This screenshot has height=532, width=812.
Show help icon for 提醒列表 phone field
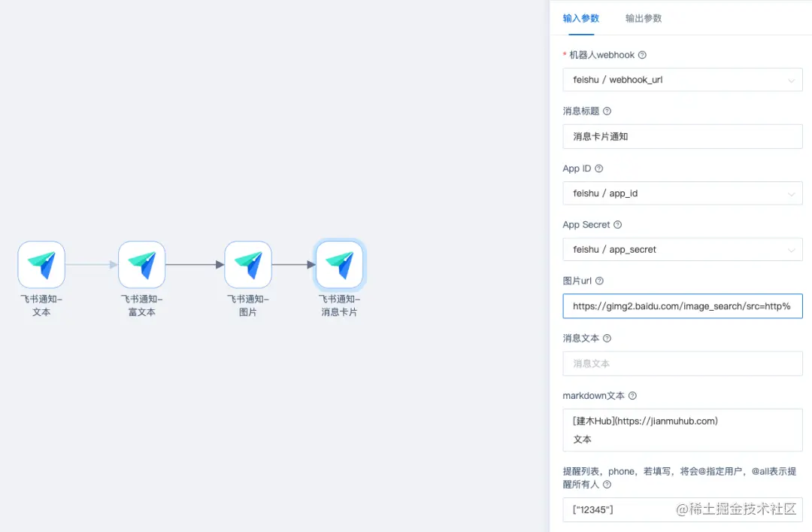(607, 485)
